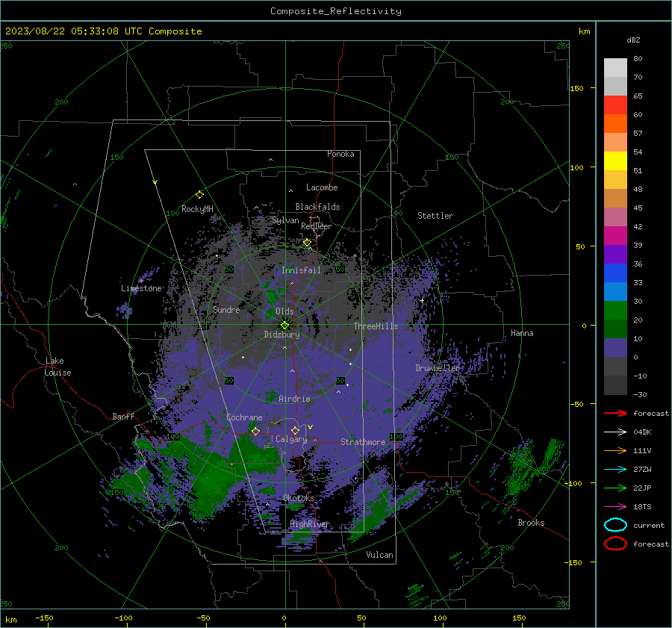
Task: Select the 'Cochrane' label
Action: (x=244, y=417)
